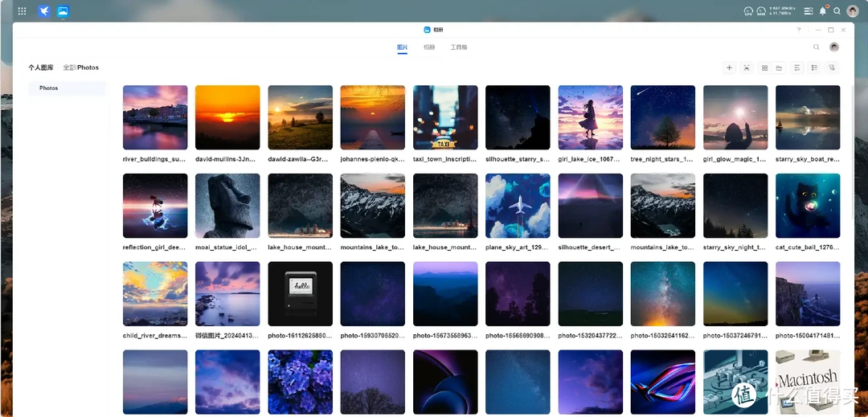This screenshot has height=417, width=868.
Task: Open the filter options icon
Action: (832, 68)
